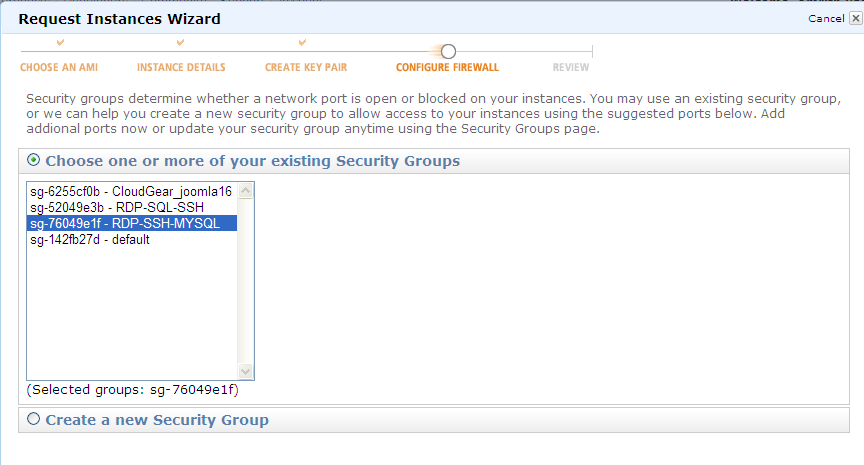The height and width of the screenshot is (465, 864).
Task: Go to the Choose an AMI step
Action: pos(59,67)
